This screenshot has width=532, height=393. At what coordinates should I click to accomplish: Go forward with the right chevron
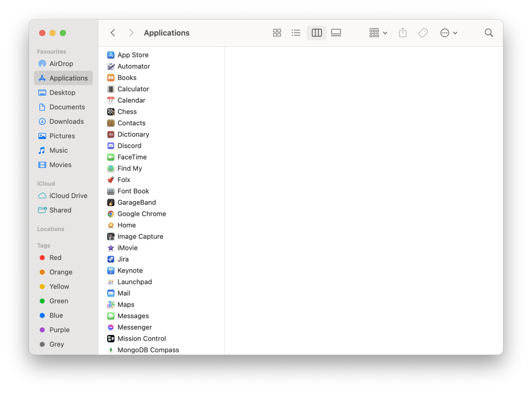point(131,33)
